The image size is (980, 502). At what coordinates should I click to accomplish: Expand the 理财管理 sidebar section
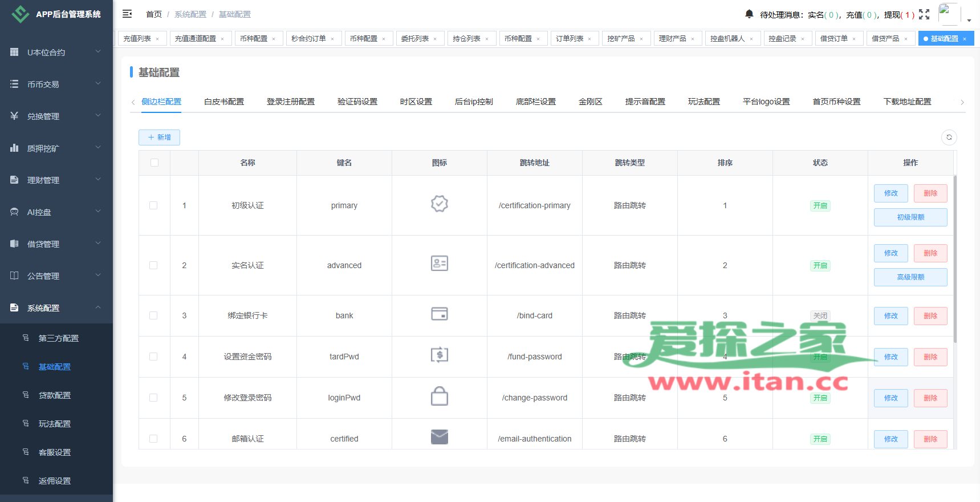56,180
